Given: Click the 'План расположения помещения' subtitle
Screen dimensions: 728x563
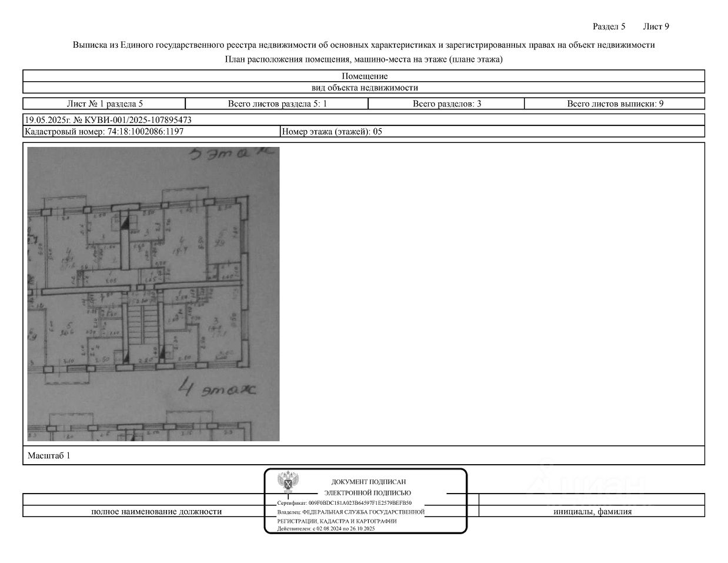Looking at the screenshot, I should [x=363, y=59].
